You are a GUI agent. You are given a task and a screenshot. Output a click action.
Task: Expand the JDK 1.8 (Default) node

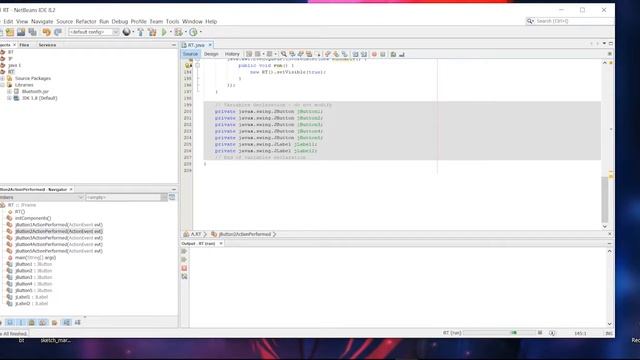pyautogui.click(x=9, y=98)
